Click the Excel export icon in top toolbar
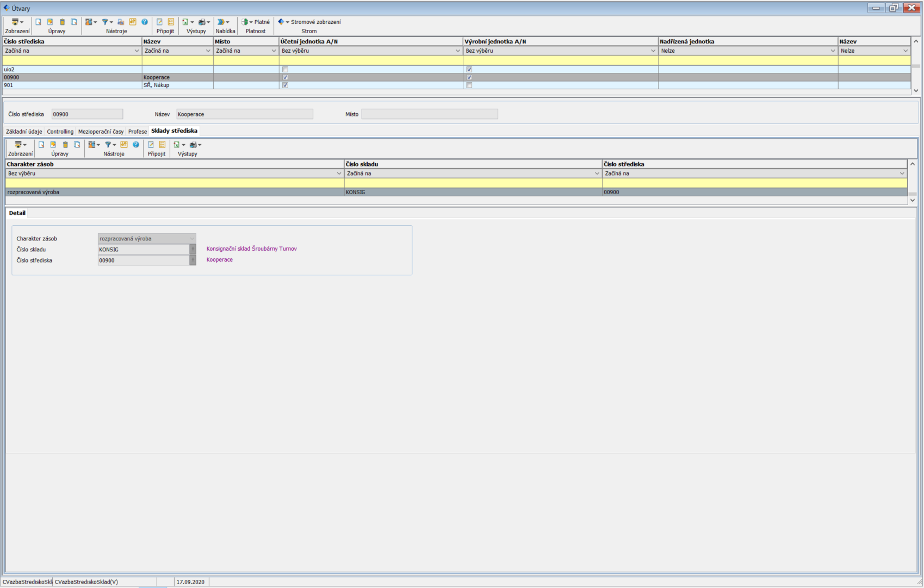The height and width of the screenshot is (588, 924). (186, 22)
